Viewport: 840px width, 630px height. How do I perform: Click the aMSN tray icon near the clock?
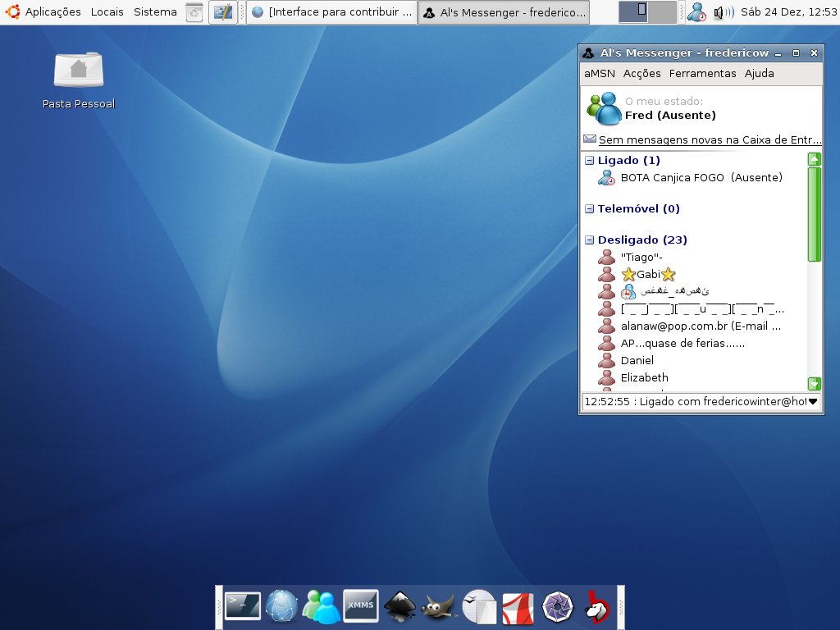[696, 11]
